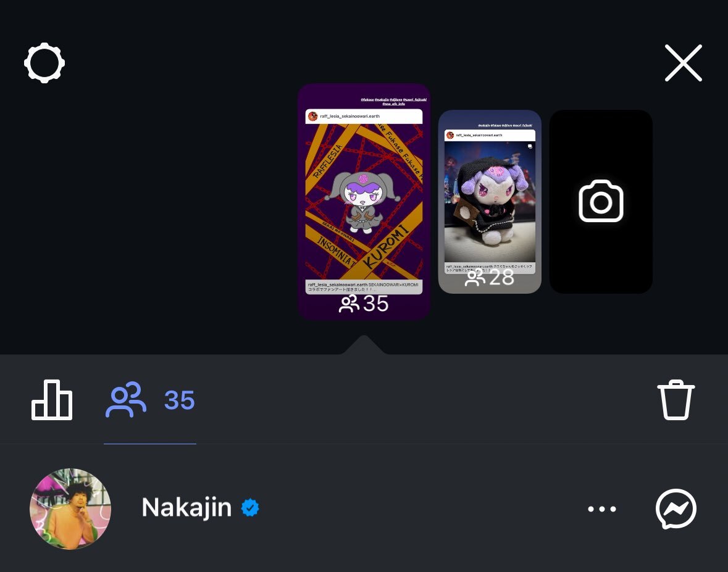The width and height of the screenshot is (728, 572).
Task: Message Nakajin via Messenger icon
Action: 676,509
